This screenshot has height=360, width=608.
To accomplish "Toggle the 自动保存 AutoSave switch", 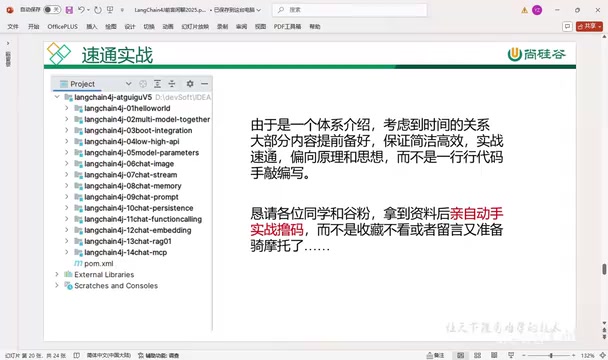I will 52,10.
